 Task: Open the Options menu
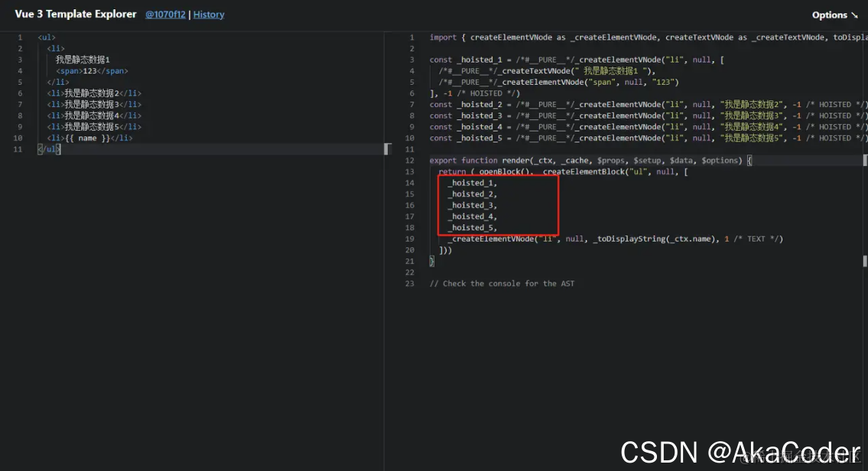(835, 15)
